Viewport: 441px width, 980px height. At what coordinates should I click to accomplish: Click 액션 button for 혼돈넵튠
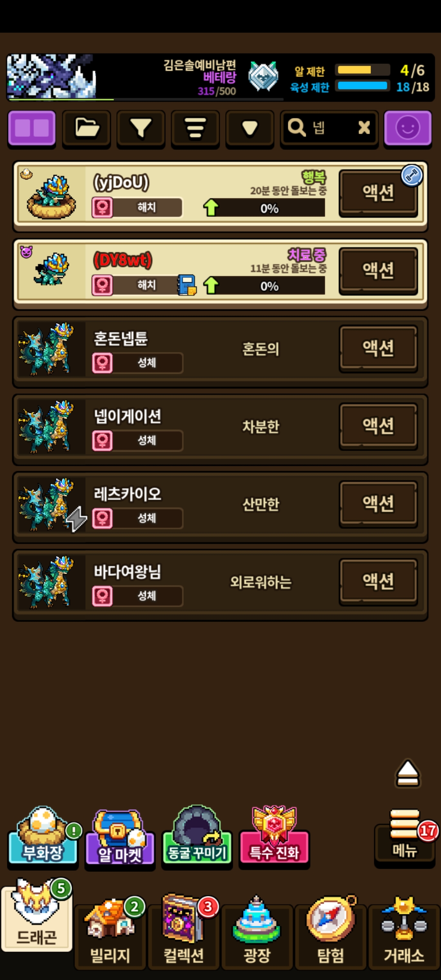coord(378,349)
